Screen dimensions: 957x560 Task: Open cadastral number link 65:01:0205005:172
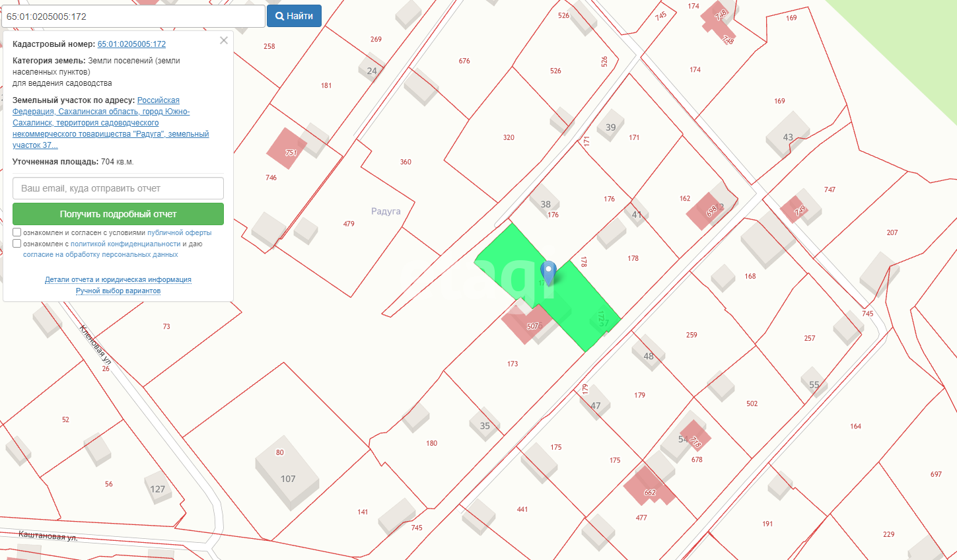coord(131,44)
